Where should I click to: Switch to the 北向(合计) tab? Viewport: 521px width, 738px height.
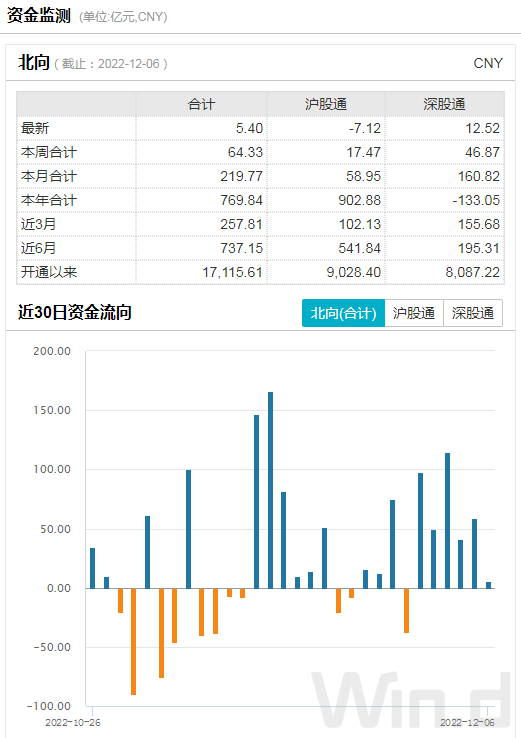(x=343, y=313)
